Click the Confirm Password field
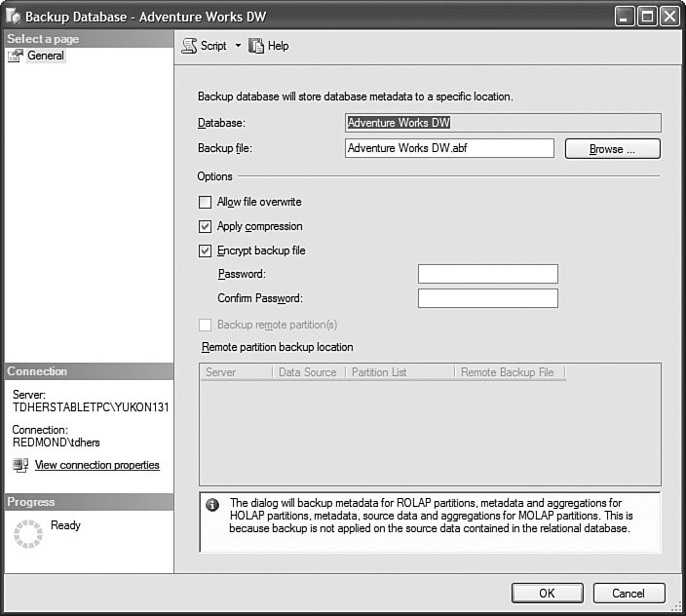Image resolution: width=686 pixels, height=616 pixels. pyautogui.click(x=488, y=298)
